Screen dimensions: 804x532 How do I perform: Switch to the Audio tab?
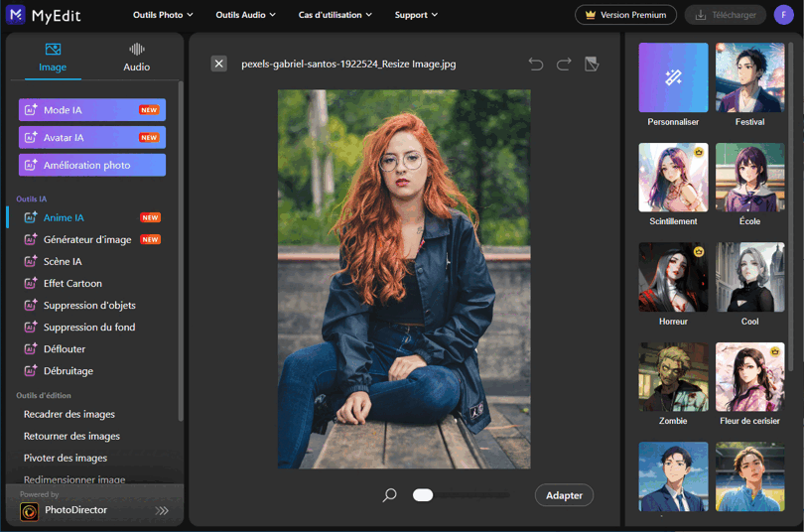(137, 57)
